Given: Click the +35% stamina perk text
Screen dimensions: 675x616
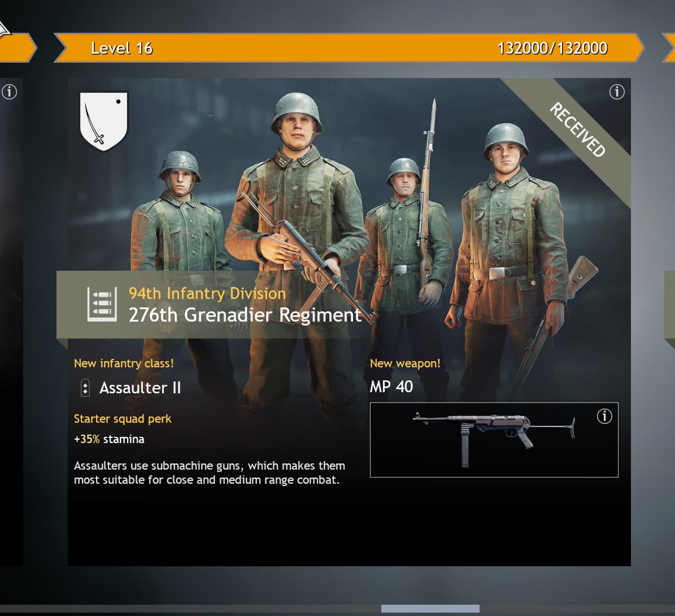Looking at the screenshot, I should [109, 439].
